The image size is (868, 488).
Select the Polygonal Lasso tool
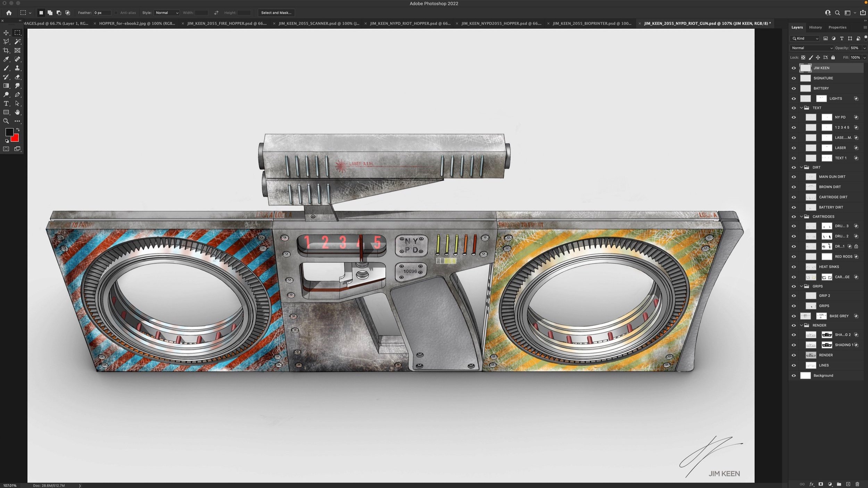point(6,42)
